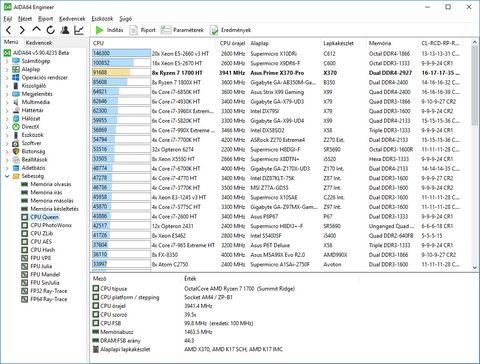Select FPU Julia benchmark
The height and width of the screenshot is (364, 480).
click(41, 266)
